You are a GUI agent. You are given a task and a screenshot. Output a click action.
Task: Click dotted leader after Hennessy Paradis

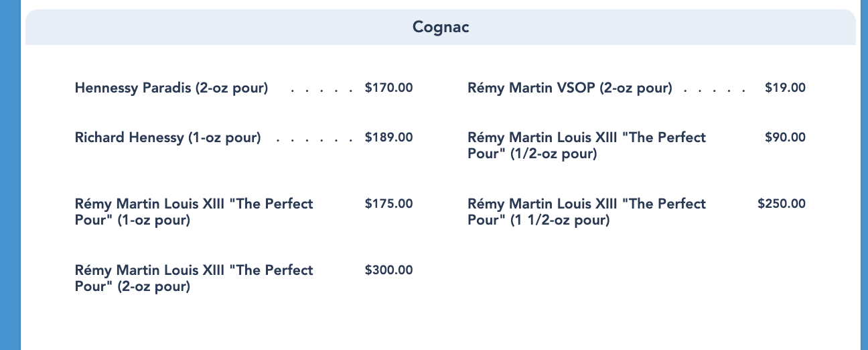pos(321,89)
